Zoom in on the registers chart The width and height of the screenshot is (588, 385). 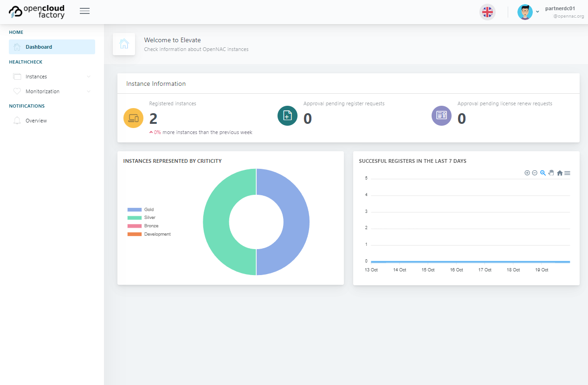(x=527, y=173)
